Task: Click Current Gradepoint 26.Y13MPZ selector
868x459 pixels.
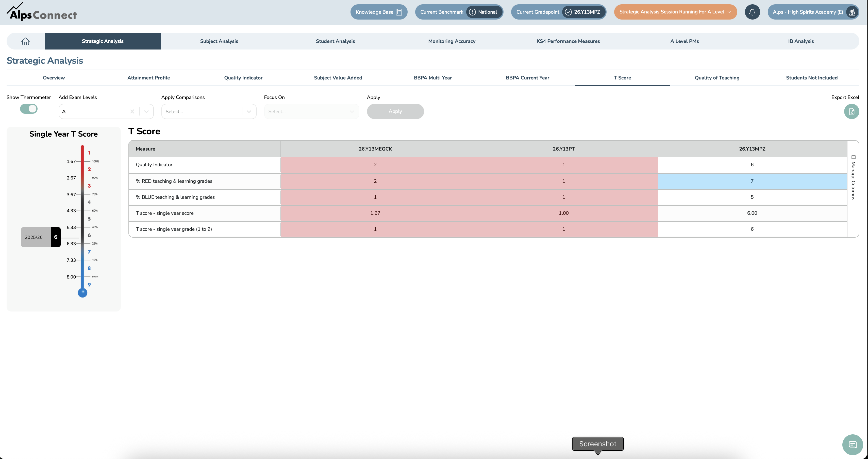Action: (583, 12)
